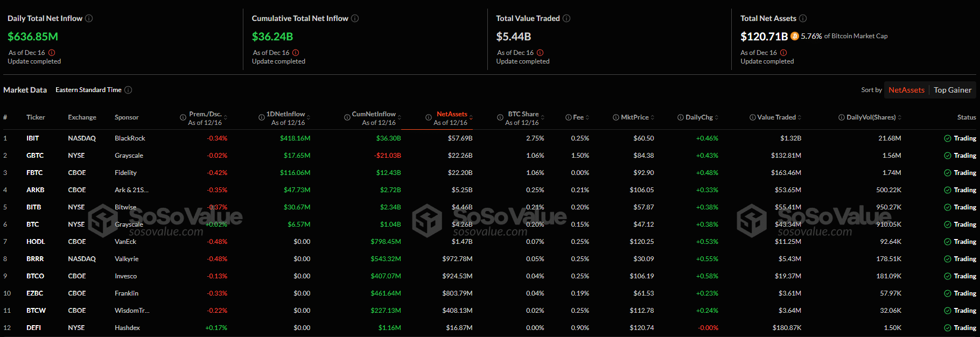Click info icon before DailyChg column header
This screenshot has height=337, width=980.
[681, 117]
